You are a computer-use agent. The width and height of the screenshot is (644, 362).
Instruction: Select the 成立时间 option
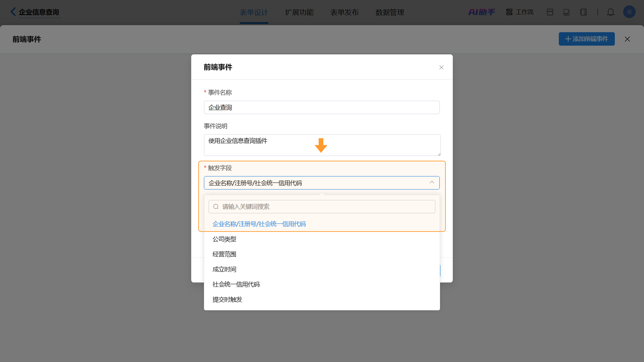(x=322, y=269)
